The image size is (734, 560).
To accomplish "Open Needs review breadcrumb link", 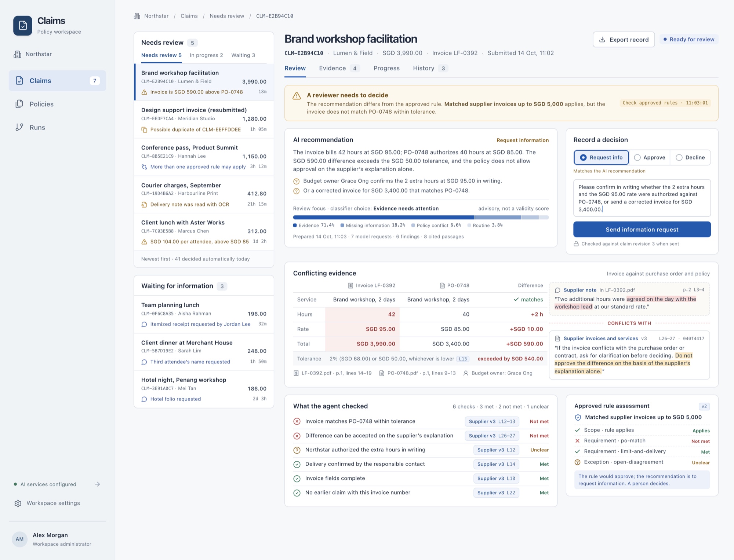I will click(227, 16).
